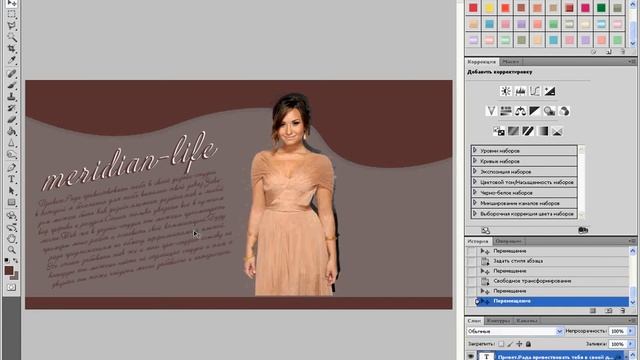
Task: Set history brush source for 'Свободное трансформирование'
Action: 472,281
